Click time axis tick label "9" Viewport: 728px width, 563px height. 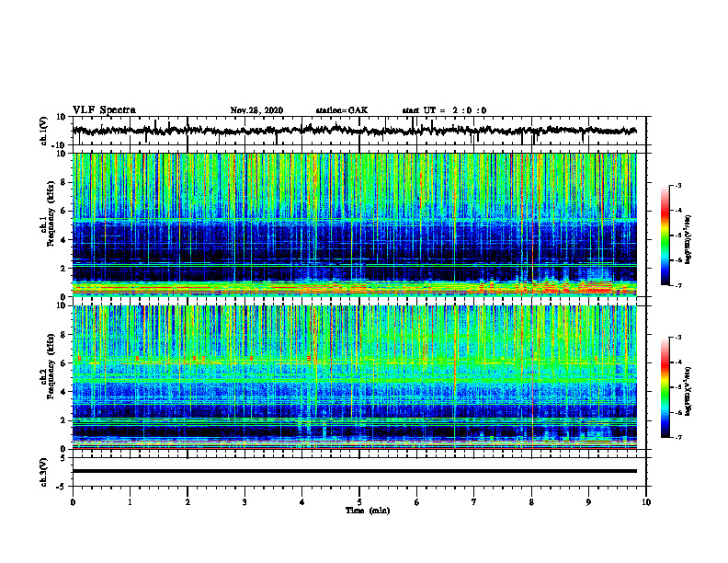coord(588,502)
